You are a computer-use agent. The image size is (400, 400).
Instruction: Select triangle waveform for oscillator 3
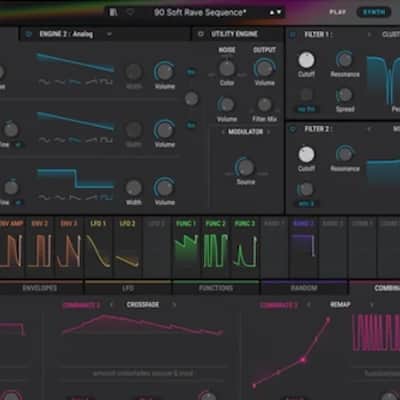click(59, 198)
